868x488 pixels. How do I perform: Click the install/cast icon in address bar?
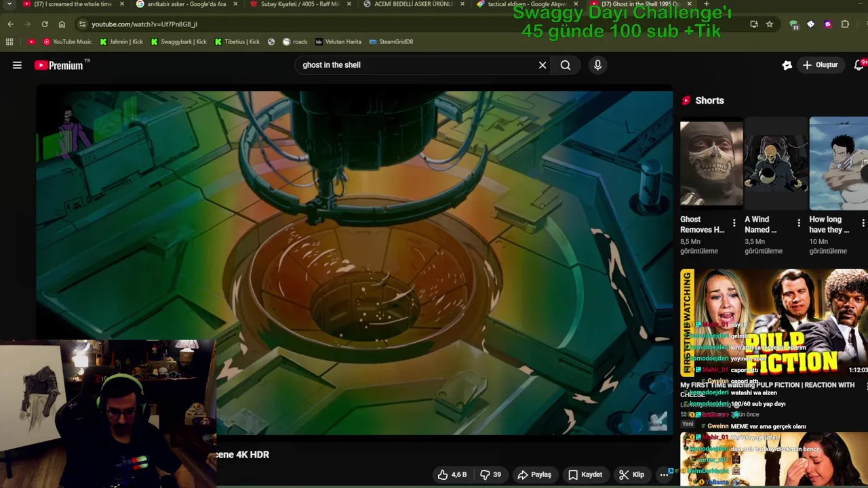point(754,24)
